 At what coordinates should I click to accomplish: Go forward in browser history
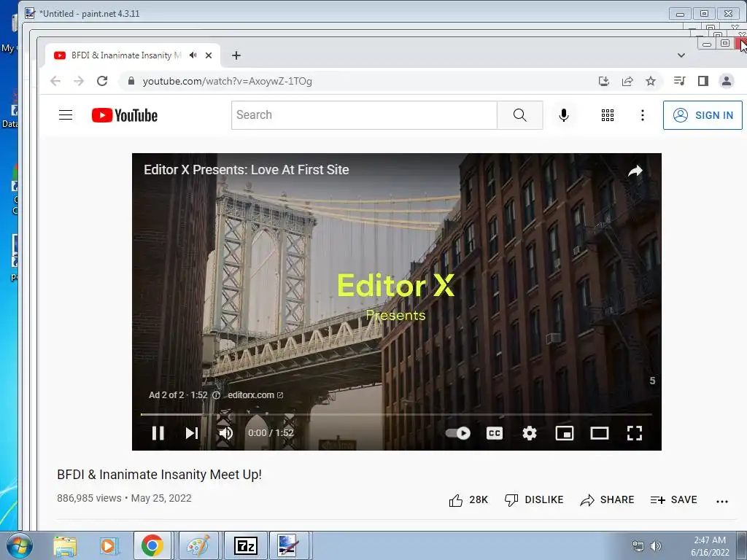[79, 81]
